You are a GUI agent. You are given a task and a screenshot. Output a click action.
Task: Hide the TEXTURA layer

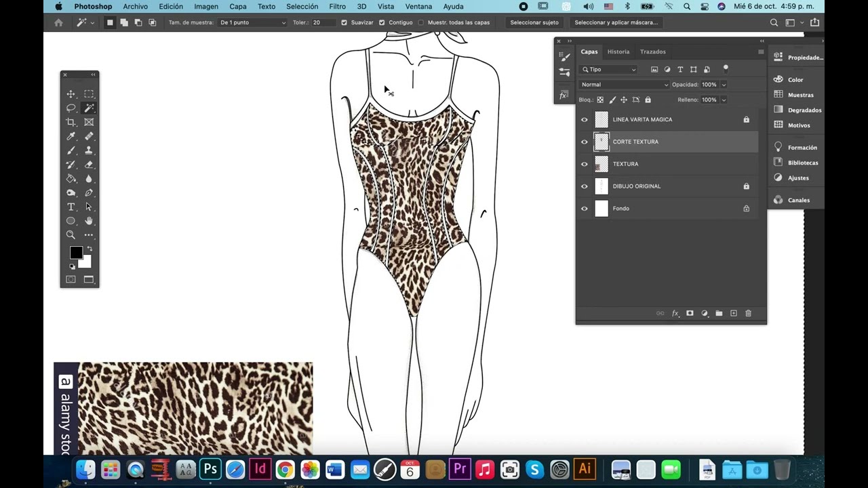585,164
